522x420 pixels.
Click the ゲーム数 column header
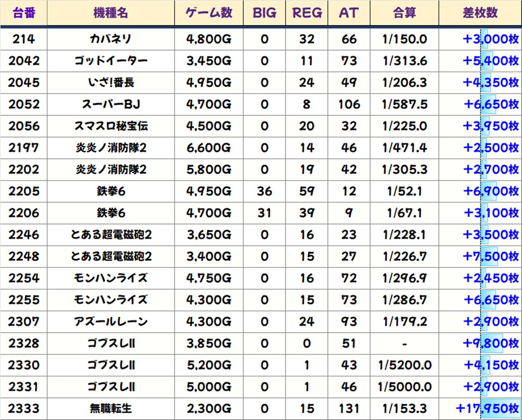(x=209, y=13)
